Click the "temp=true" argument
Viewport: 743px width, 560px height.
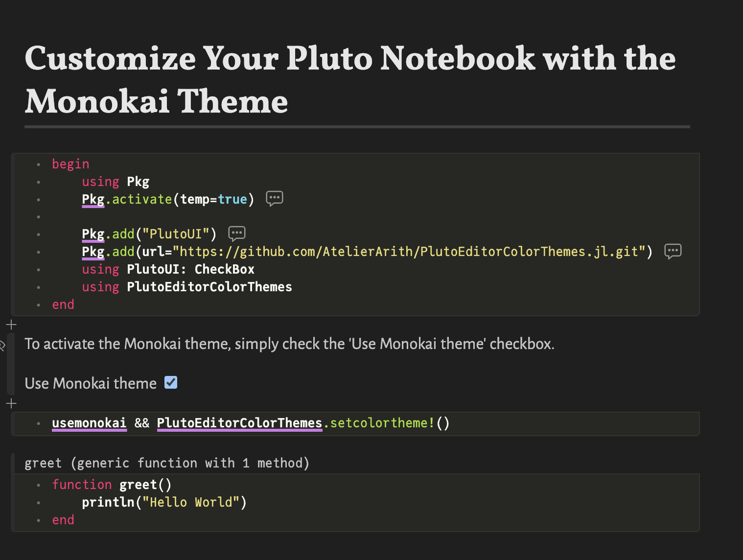(213, 199)
